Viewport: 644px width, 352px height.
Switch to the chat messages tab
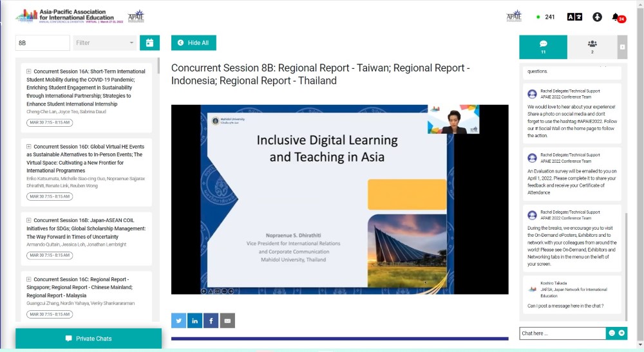pyautogui.click(x=543, y=47)
